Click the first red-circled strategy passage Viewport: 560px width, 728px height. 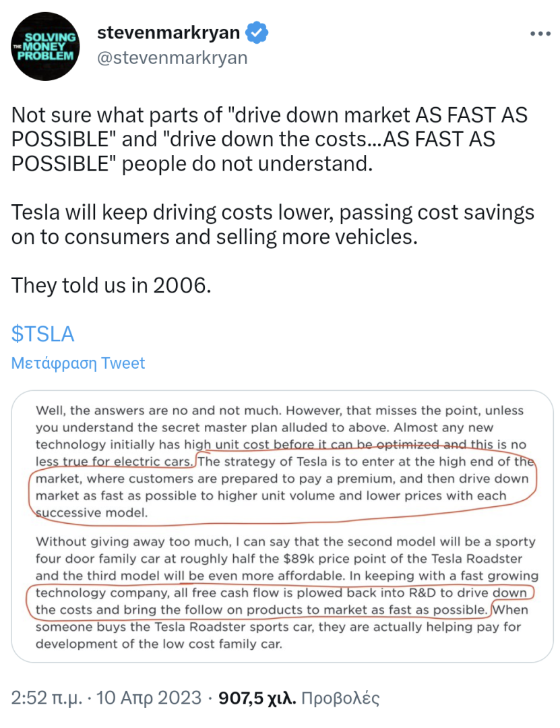[283, 487]
